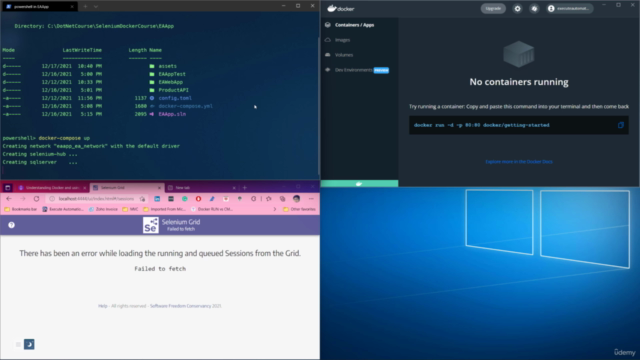Viewport: 640px width, 360px height.
Task: Click ProductAPI folder name in PowerShell listing
Action: pos(173,90)
